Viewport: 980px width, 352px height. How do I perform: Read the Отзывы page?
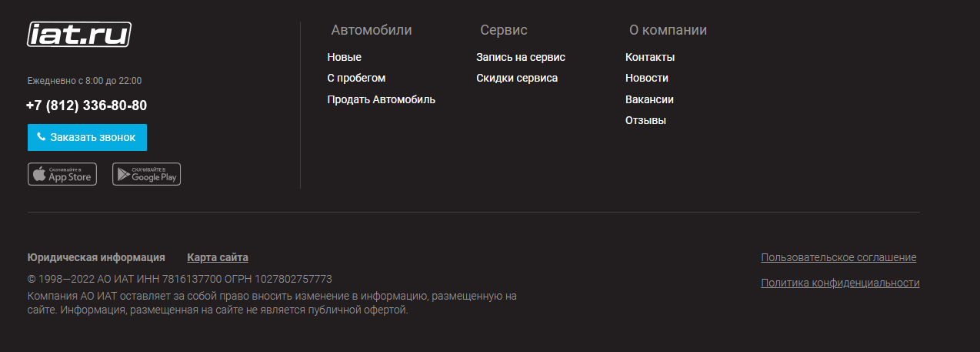[645, 120]
